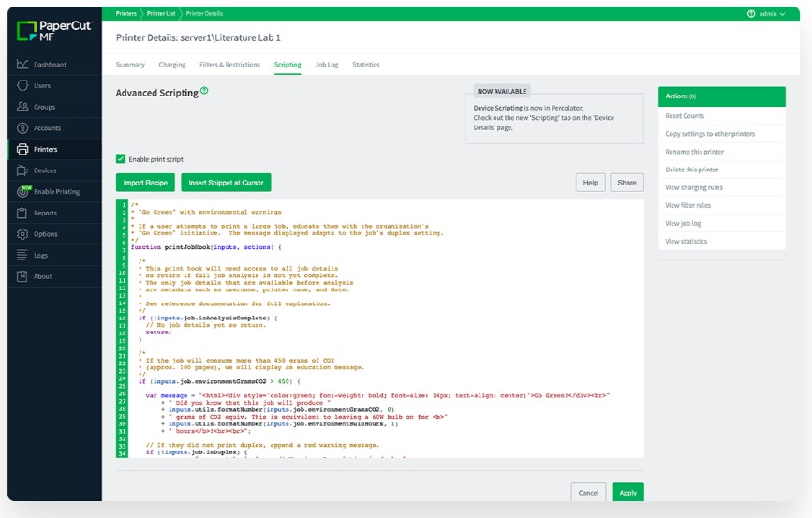Select the Accounts sidebar icon
Viewport: 812px width, 518px height.
(x=22, y=128)
